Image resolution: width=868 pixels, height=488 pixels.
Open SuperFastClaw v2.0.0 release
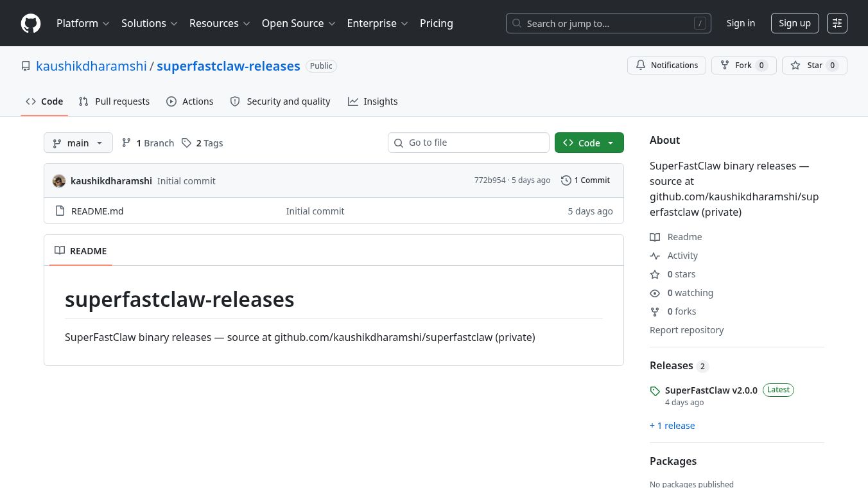(711, 390)
